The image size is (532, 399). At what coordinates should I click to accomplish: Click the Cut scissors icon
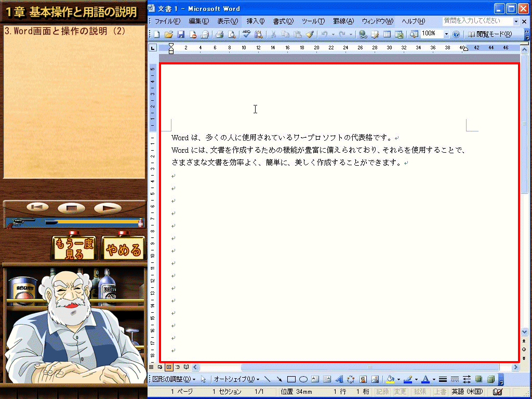273,34
